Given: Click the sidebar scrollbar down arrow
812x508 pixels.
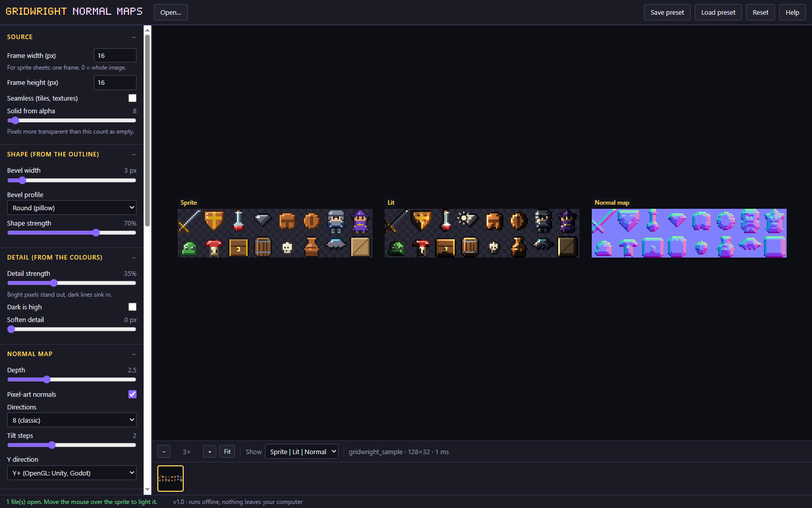Looking at the screenshot, I should tap(148, 490).
